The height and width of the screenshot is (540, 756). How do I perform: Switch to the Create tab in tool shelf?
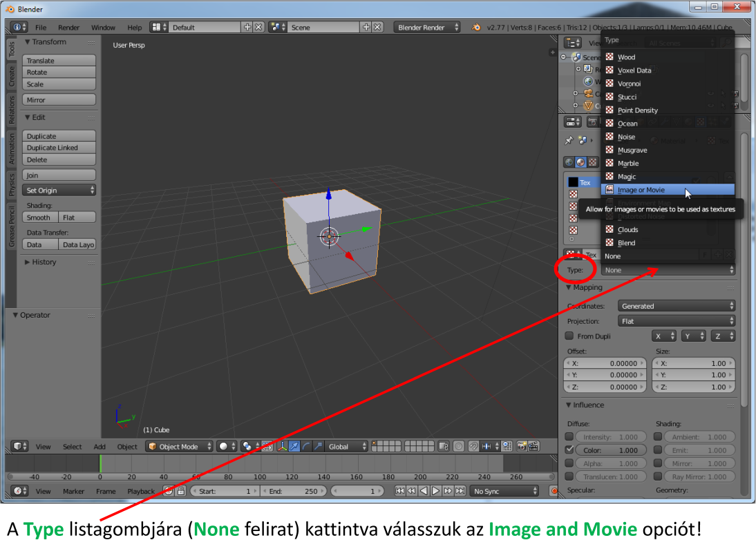pyautogui.click(x=12, y=76)
